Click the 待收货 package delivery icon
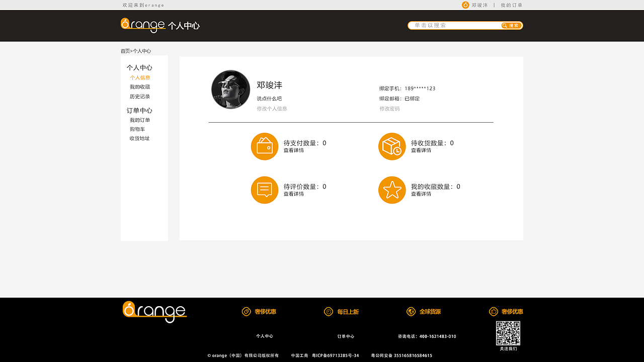Viewport: 644px width, 362px height. (x=392, y=146)
